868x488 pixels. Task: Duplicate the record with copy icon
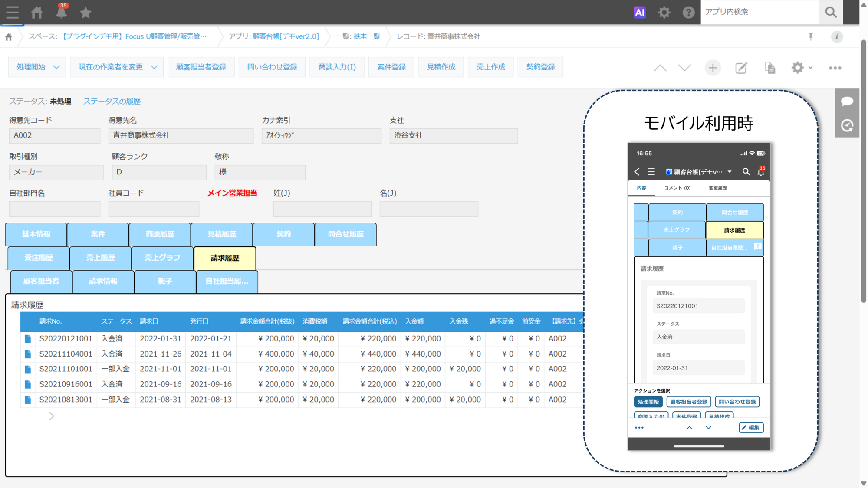point(770,68)
